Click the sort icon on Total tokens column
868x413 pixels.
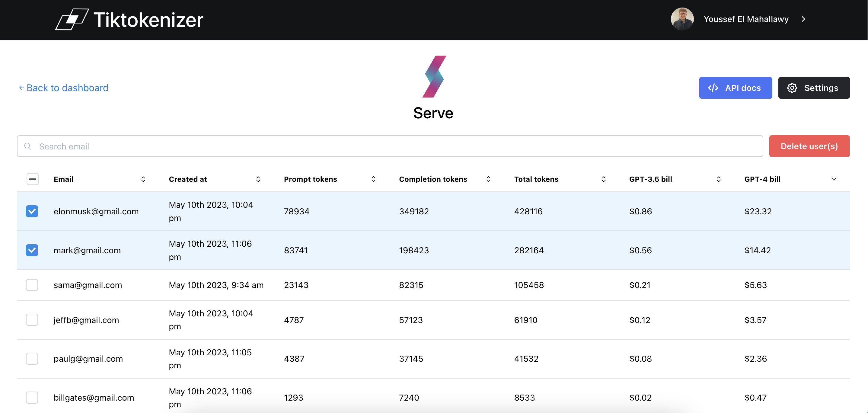coord(604,179)
